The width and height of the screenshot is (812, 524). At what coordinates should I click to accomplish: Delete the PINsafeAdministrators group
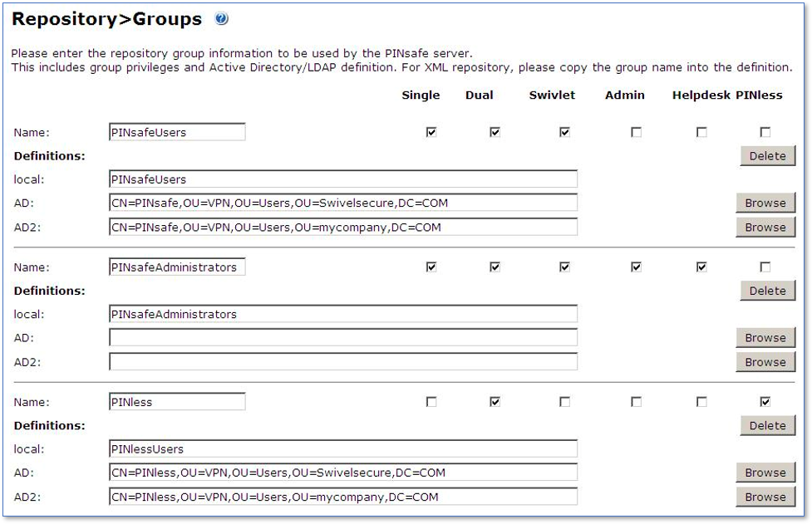(767, 291)
